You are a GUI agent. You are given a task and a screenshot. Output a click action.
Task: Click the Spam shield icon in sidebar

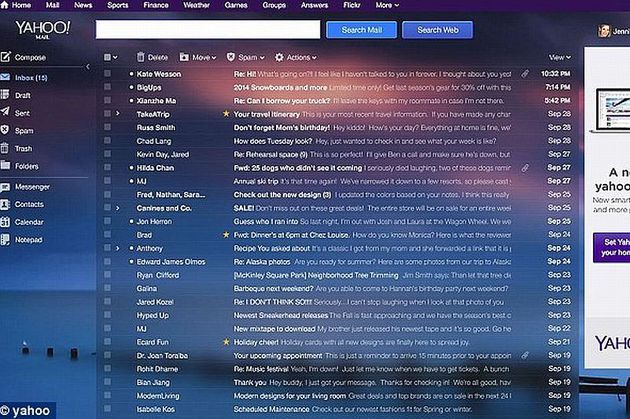tap(4, 130)
